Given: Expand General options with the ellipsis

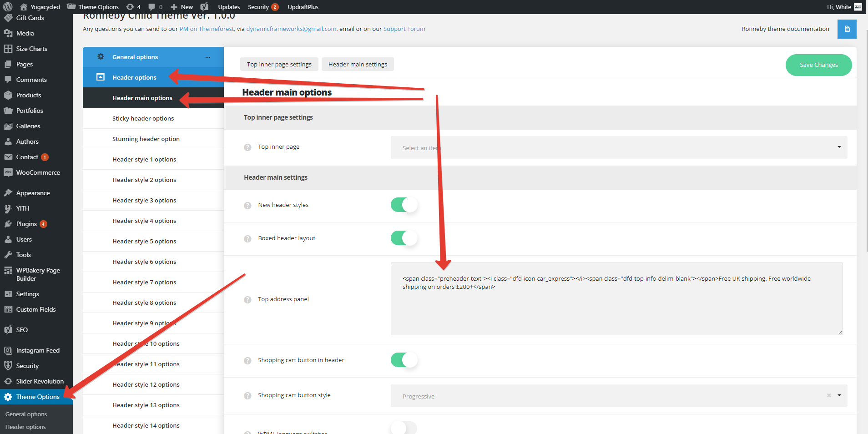Looking at the screenshot, I should pyautogui.click(x=207, y=57).
